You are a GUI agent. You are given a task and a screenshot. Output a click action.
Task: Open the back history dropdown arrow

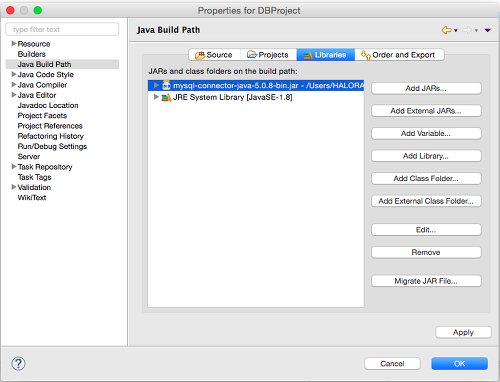[456, 30]
